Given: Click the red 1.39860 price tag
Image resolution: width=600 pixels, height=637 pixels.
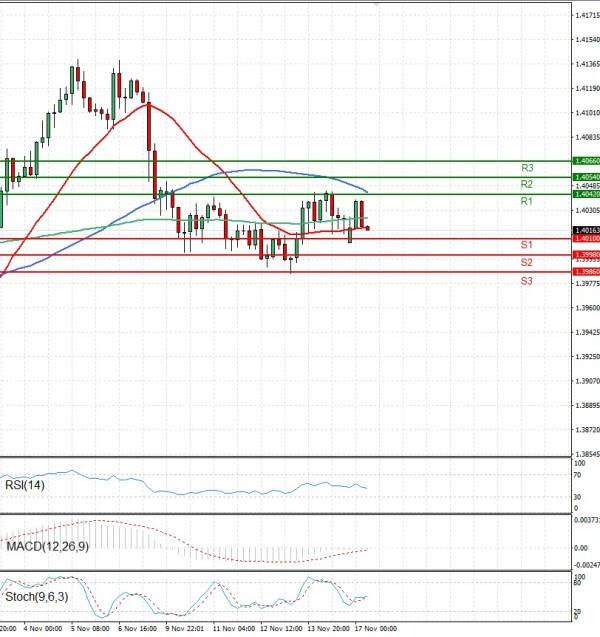Looking at the screenshot, I should (585, 272).
